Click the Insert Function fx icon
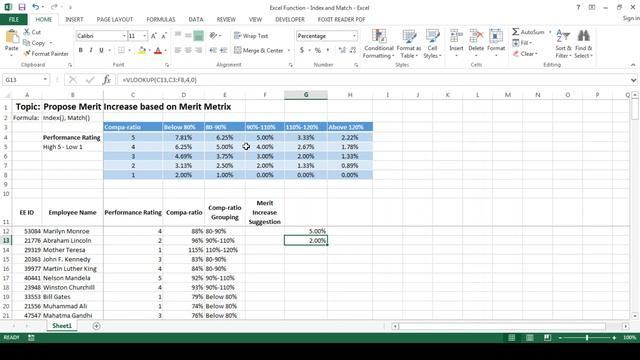 (x=107, y=80)
